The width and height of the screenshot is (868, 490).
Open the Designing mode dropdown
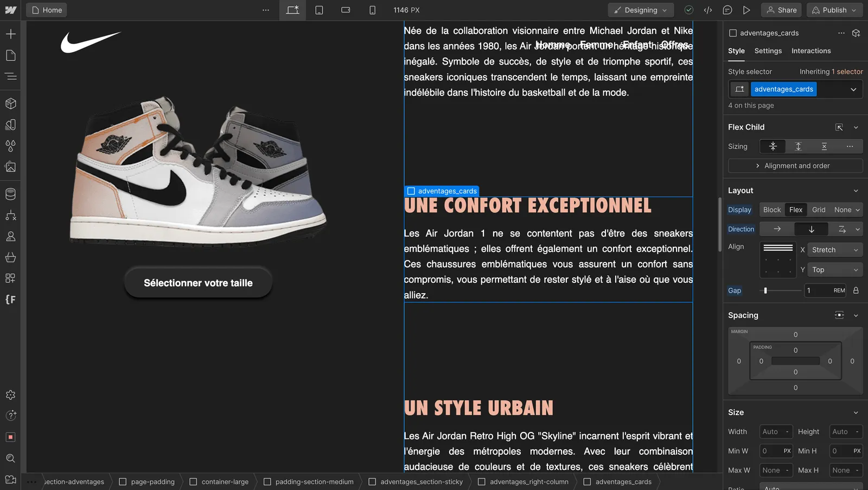[x=641, y=10]
